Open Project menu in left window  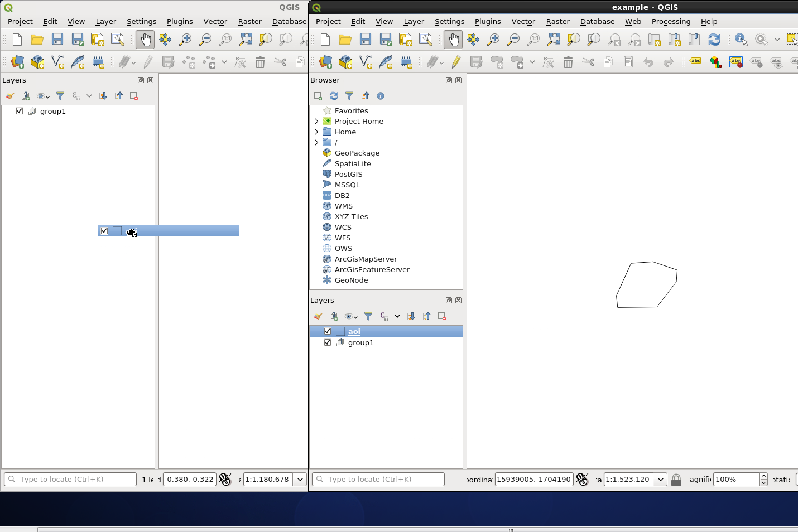tap(20, 21)
